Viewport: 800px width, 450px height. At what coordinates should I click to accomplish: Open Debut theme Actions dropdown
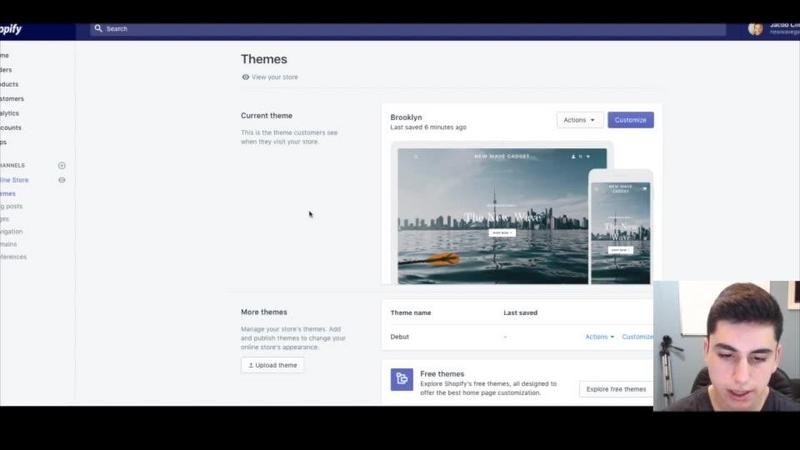[599, 337]
